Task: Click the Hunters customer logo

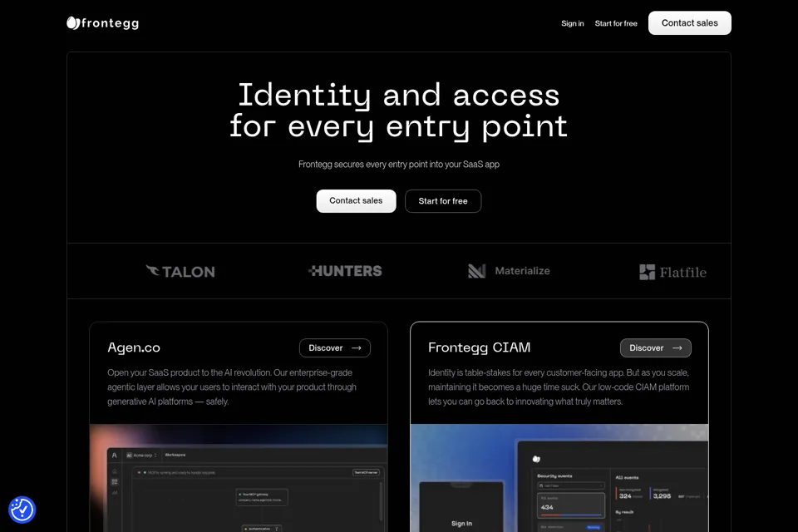Action: point(346,271)
